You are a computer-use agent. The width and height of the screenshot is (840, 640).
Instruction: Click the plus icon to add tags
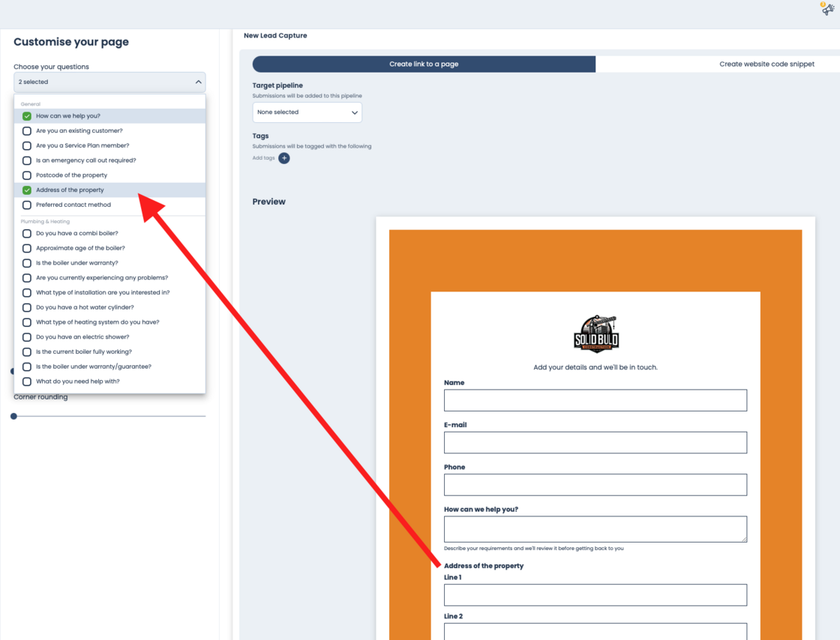click(283, 158)
